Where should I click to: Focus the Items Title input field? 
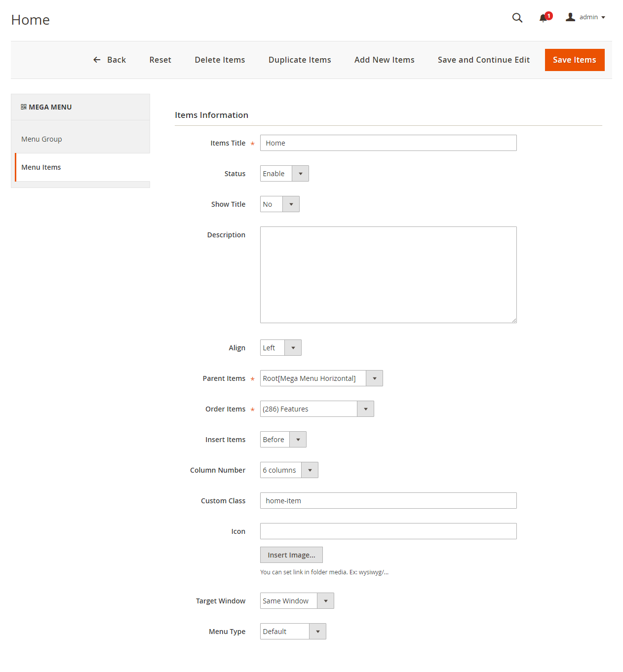tap(389, 143)
